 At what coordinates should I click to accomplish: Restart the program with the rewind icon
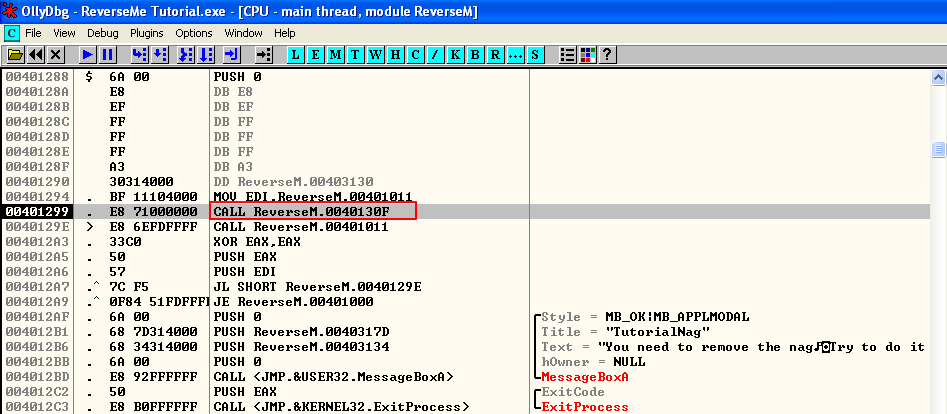[36, 55]
